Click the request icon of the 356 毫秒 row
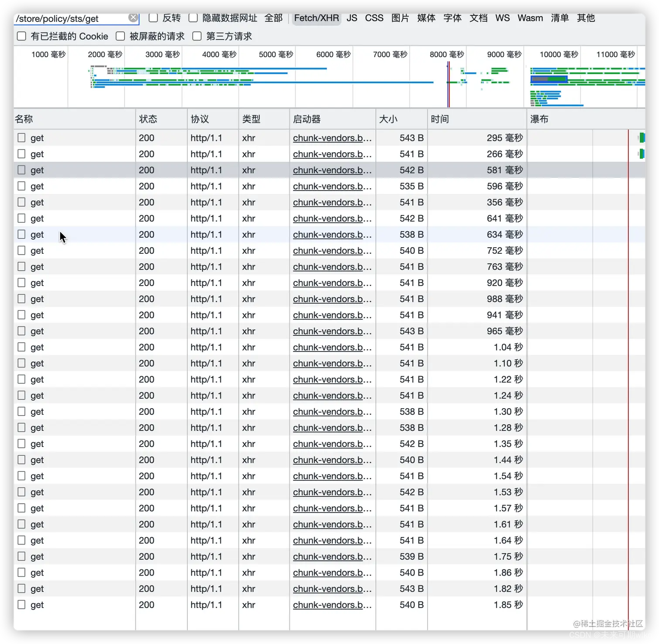Screen dimensions: 659x644 [21, 202]
